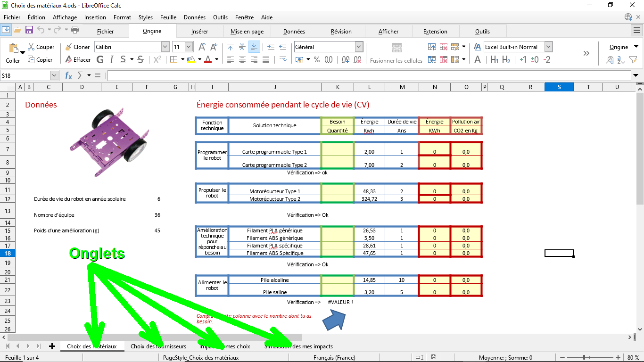
Task: Click the Cloner formatting brush icon
Action: [68, 47]
